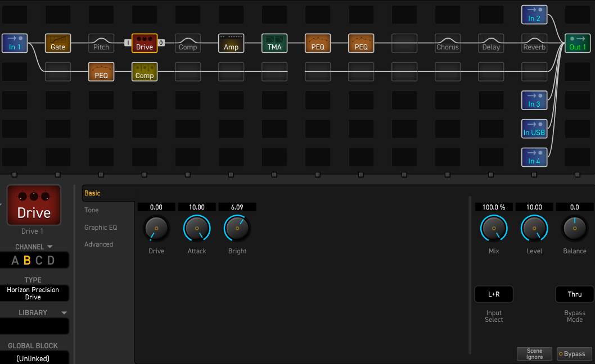Select the PEQ block in the second row
Screen dimensions: 595x364
click(101, 71)
